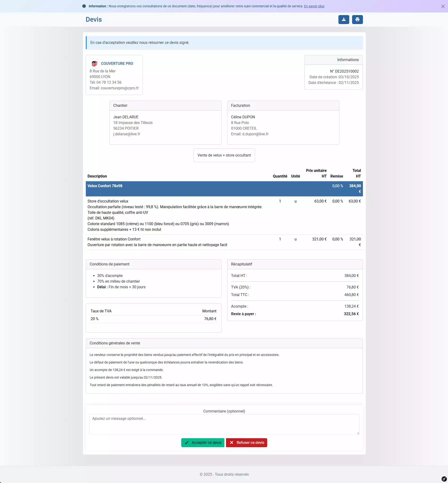Click the download arrow icon in the header
The height and width of the screenshot is (483, 448).
tap(344, 19)
